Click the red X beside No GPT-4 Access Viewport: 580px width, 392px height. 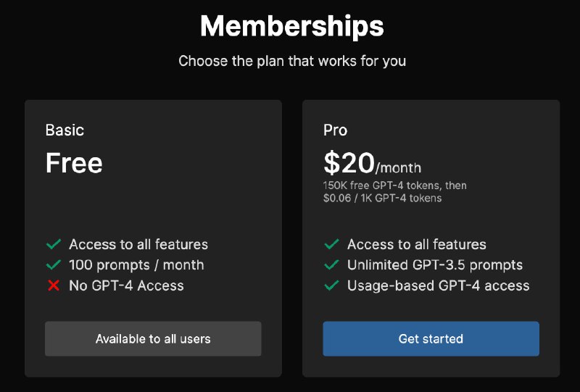pyautogui.click(x=53, y=285)
